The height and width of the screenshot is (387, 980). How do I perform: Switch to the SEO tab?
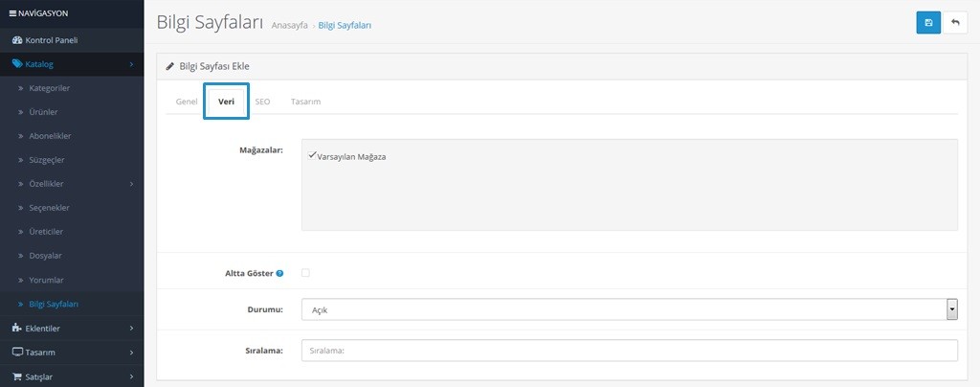[x=262, y=101]
